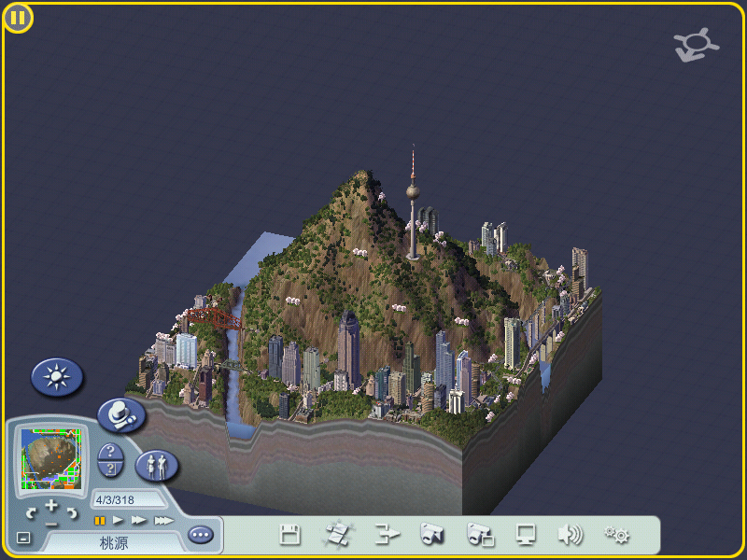
Task: Open the photo album camera icon
Action: tap(480, 534)
